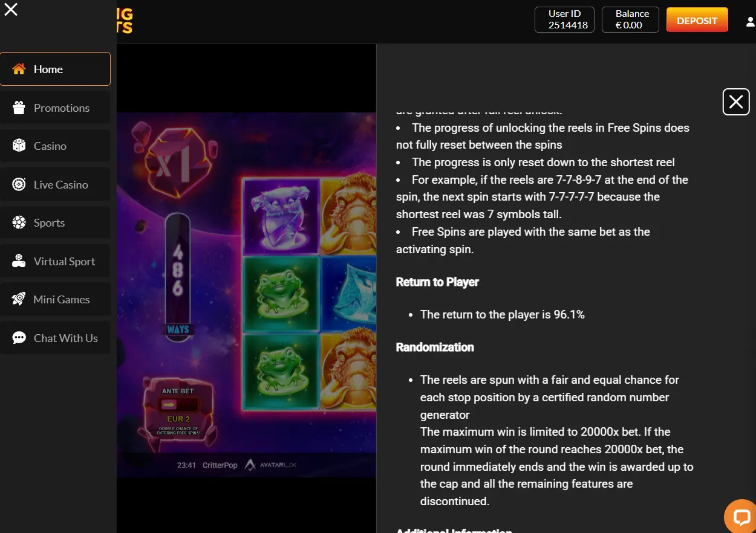
Task: Click the Virtual Sport gamepad icon
Action: (19, 261)
